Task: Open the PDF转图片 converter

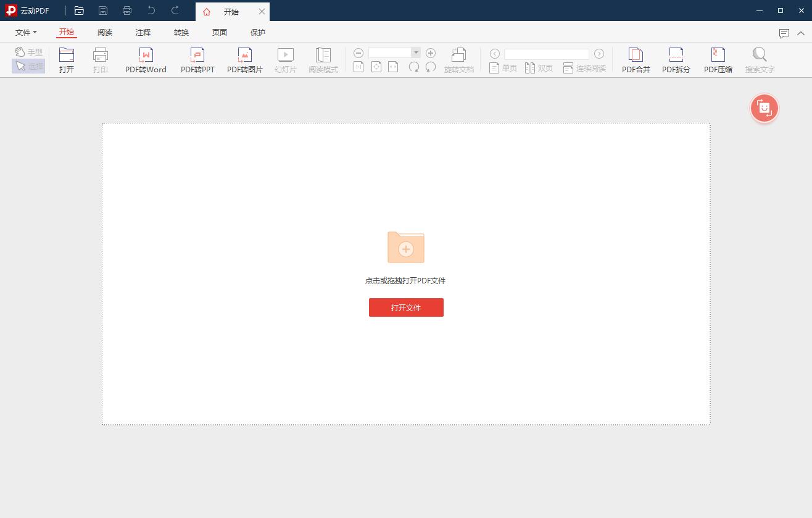Action: click(x=245, y=61)
